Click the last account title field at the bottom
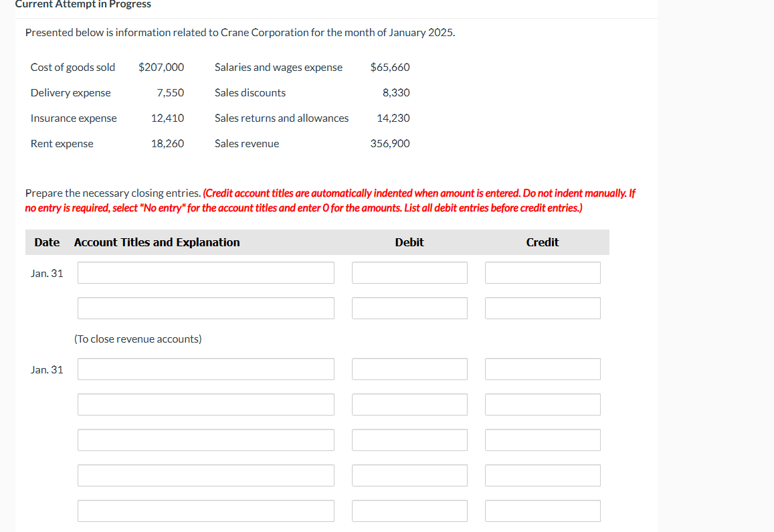This screenshot has height=532, width=774. coord(205,511)
